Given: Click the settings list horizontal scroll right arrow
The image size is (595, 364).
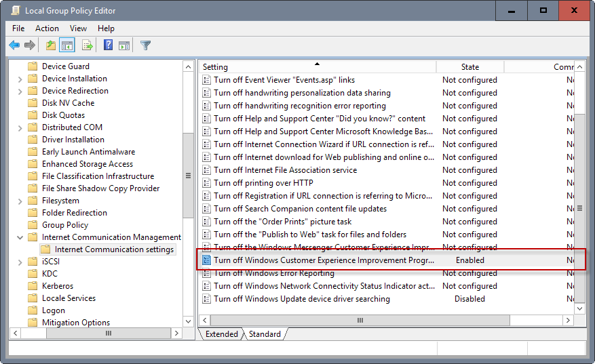Looking at the screenshot, I should click(x=568, y=321).
